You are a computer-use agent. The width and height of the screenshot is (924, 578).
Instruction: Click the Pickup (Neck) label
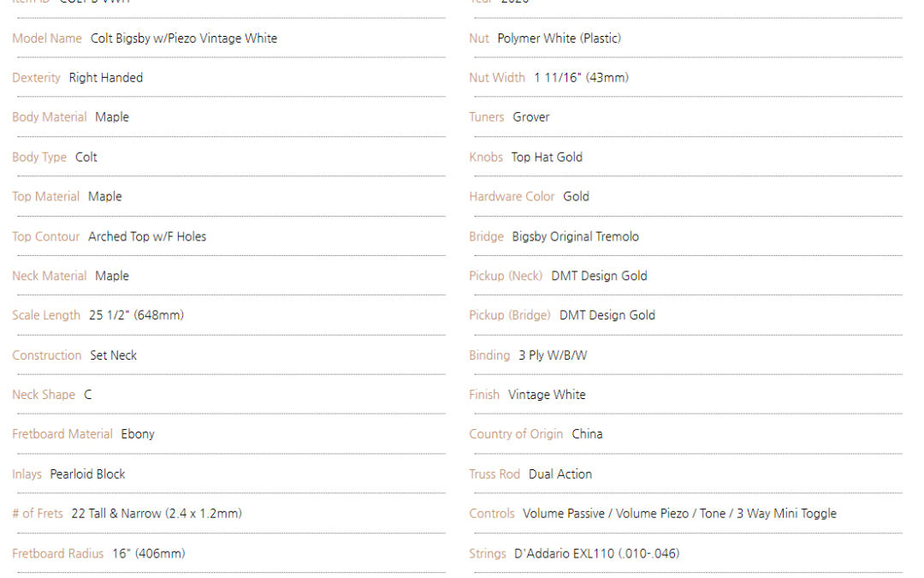[x=506, y=276]
